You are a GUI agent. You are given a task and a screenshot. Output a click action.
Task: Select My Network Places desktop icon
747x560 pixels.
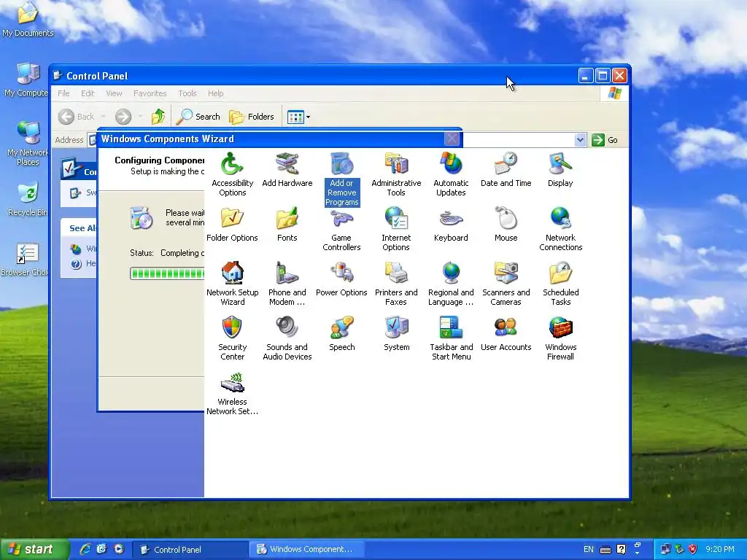pos(28,144)
